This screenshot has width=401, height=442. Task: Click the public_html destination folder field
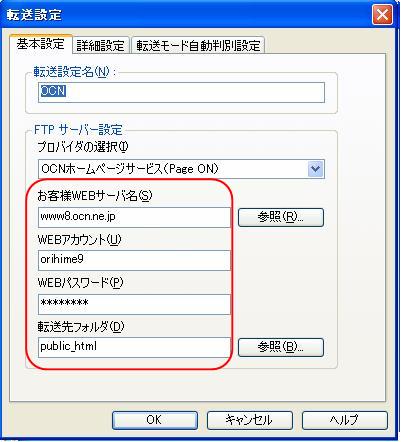[x=134, y=347]
